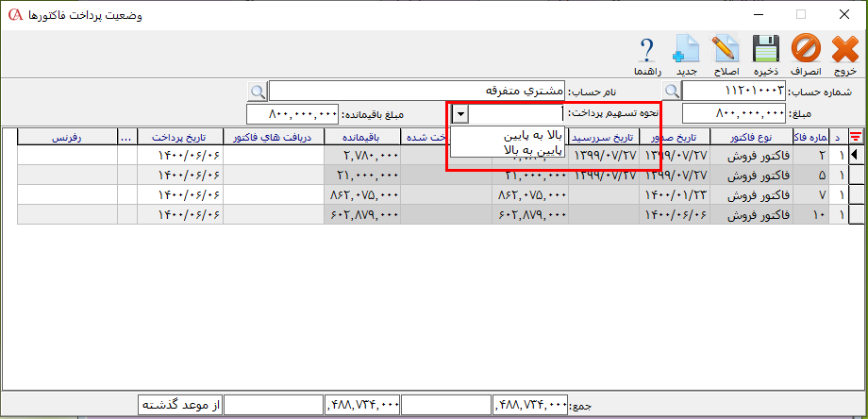The height and width of the screenshot is (419, 868).
Task: Click the مبلغ باقیمانده input field
Action: [x=292, y=114]
